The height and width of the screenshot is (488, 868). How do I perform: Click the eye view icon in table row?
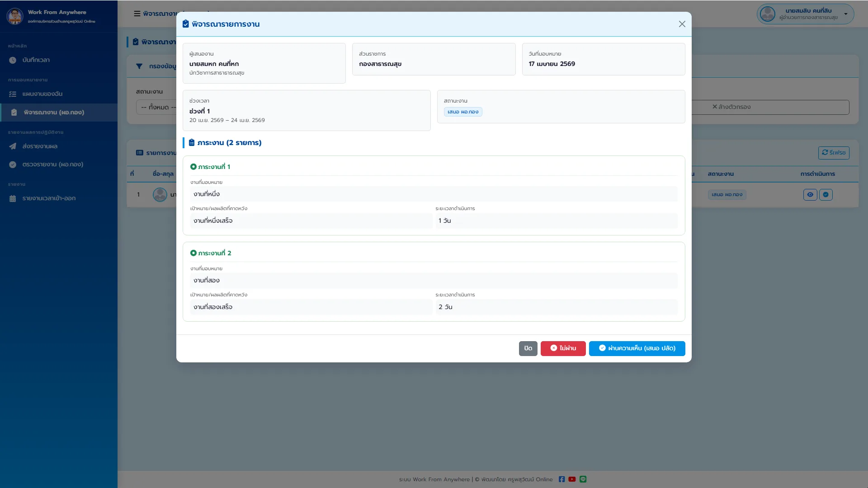[x=810, y=195]
